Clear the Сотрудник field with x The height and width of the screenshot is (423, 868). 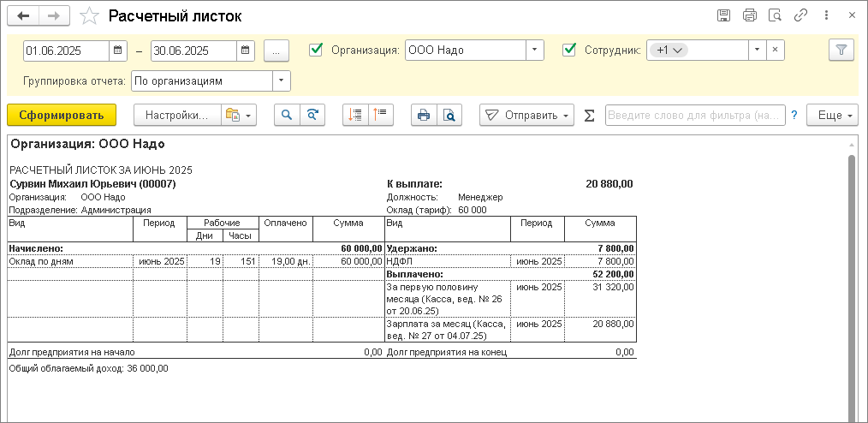[775, 51]
